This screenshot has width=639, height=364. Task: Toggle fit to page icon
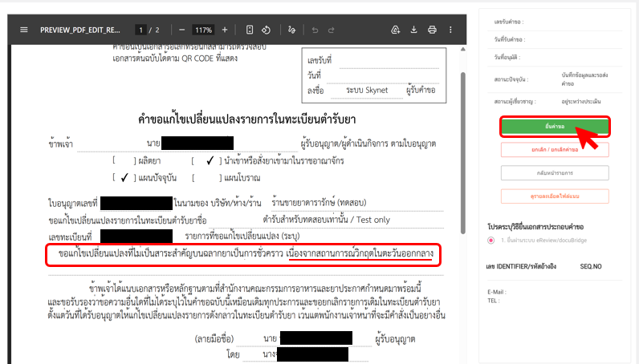(x=250, y=30)
